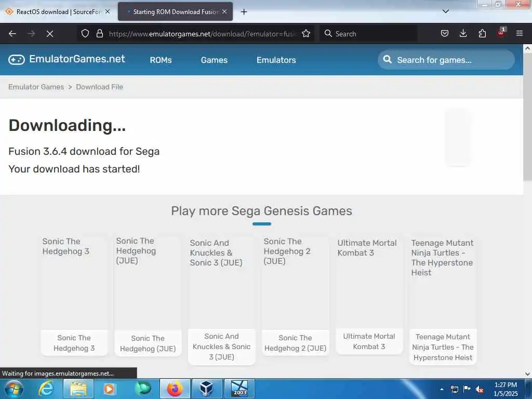Open Sonic The Hedgehog (JUE) thumbnail
This screenshot has width=532, height=399.
148,283
